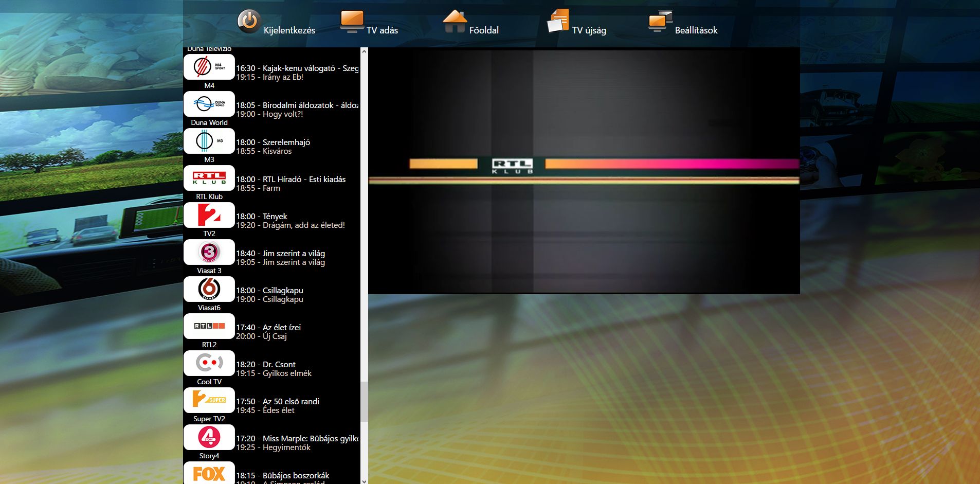The height and width of the screenshot is (484, 980).
Task: Click the '18:05 - Birodalmi áldozatok' programme
Action: pyautogui.click(x=297, y=105)
